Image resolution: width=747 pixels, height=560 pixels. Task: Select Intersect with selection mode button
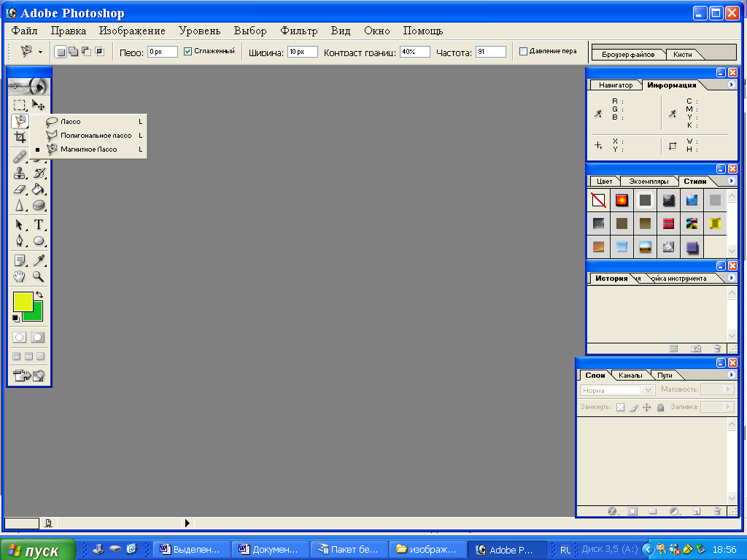[99, 52]
